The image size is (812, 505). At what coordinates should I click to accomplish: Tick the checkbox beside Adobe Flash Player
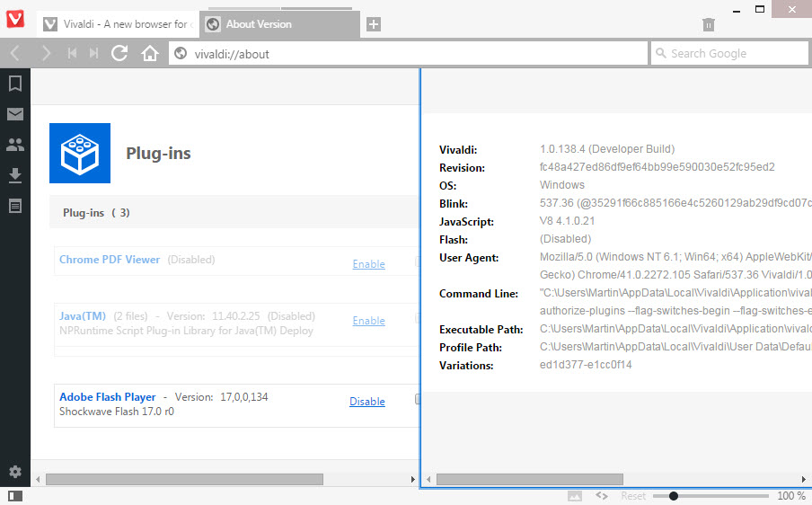pos(418,399)
